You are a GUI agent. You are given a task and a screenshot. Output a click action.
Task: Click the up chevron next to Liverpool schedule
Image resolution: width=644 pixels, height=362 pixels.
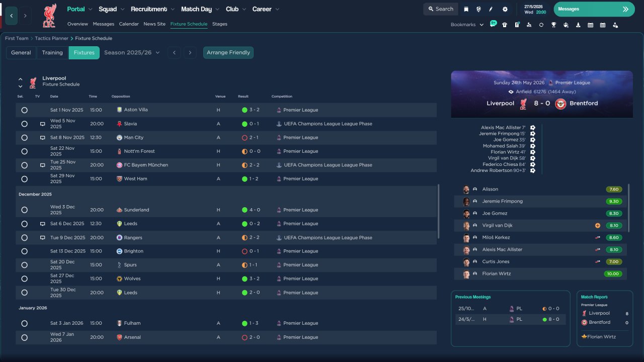21,79
